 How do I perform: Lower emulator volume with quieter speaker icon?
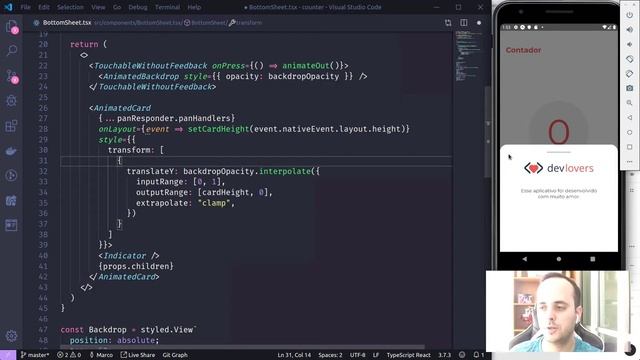(629, 44)
